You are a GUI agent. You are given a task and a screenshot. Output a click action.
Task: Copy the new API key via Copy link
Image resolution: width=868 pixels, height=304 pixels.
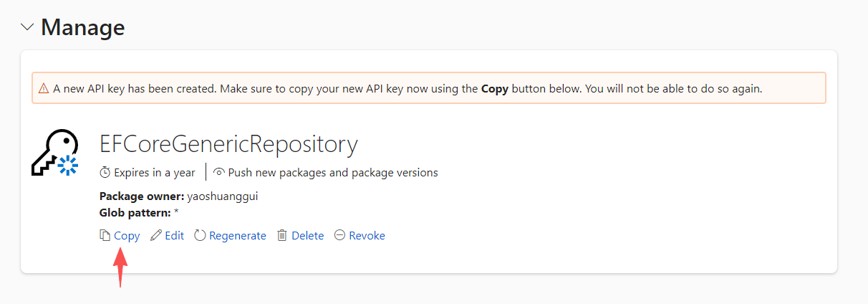[127, 235]
